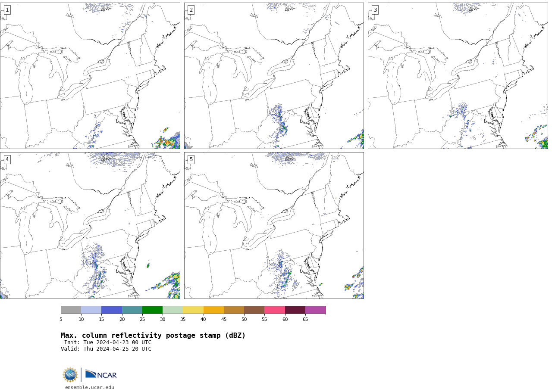Select the gray 5-10 dBZ swatch
Image resolution: width=552 pixels, height=392 pixels.
[x=71, y=310]
